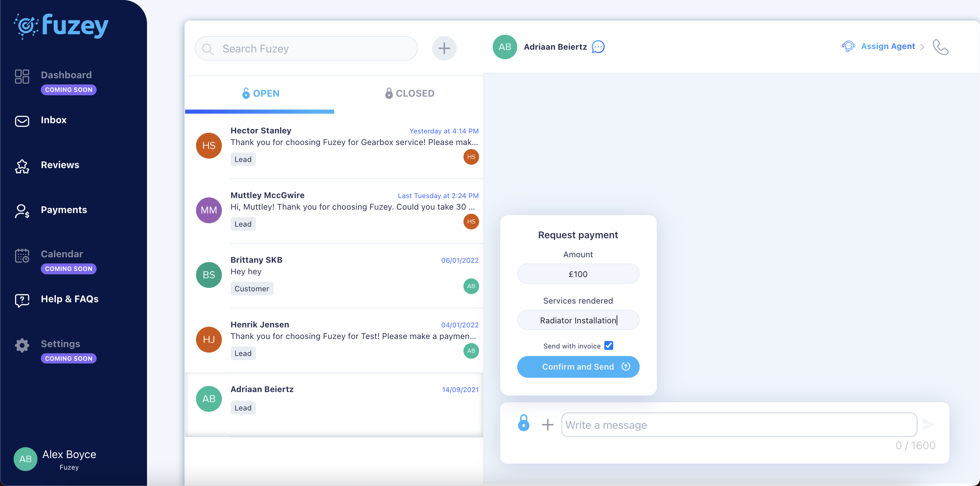Viewport: 980px width, 486px height.
Task: Expand Settings marked Coming Soon
Action: [61, 344]
